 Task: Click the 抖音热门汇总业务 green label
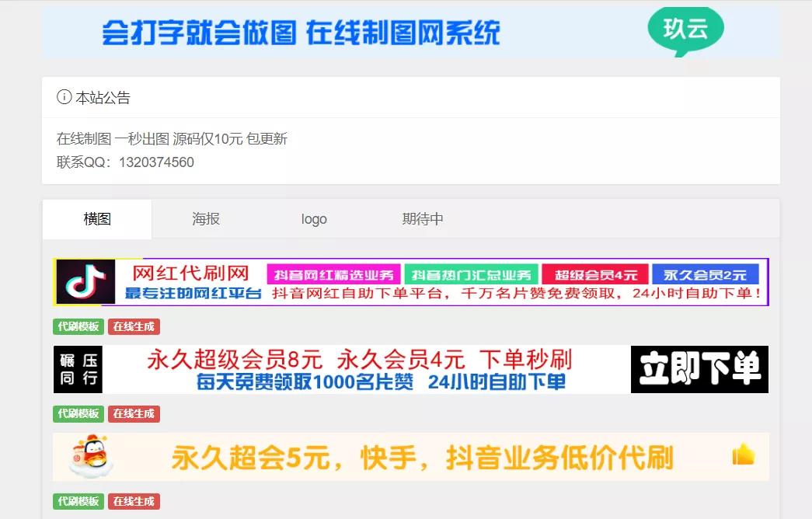[x=471, y=274]
